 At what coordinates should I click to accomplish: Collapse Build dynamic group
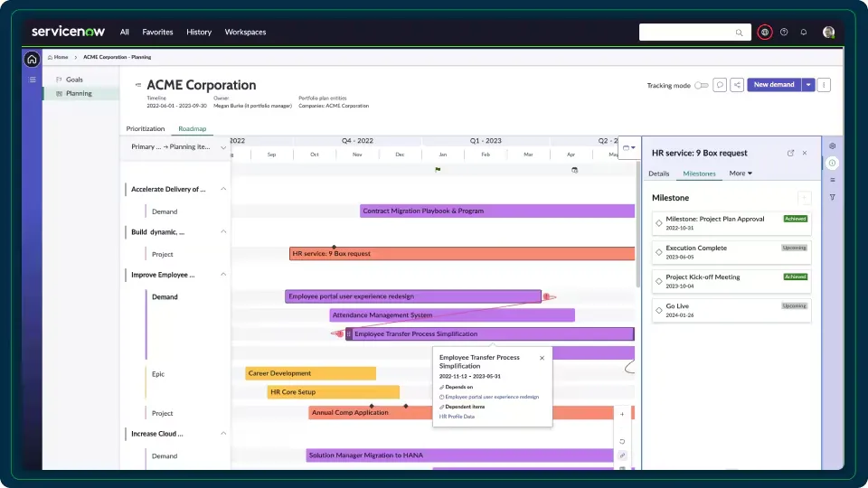click(223, 232)
